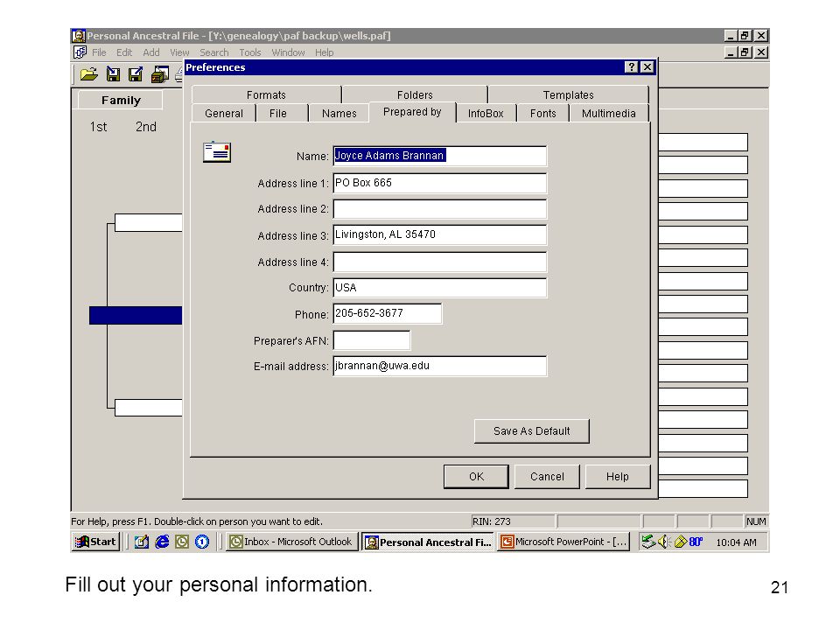Click the Open file folder toolbar icon

[x=89, y=74]
